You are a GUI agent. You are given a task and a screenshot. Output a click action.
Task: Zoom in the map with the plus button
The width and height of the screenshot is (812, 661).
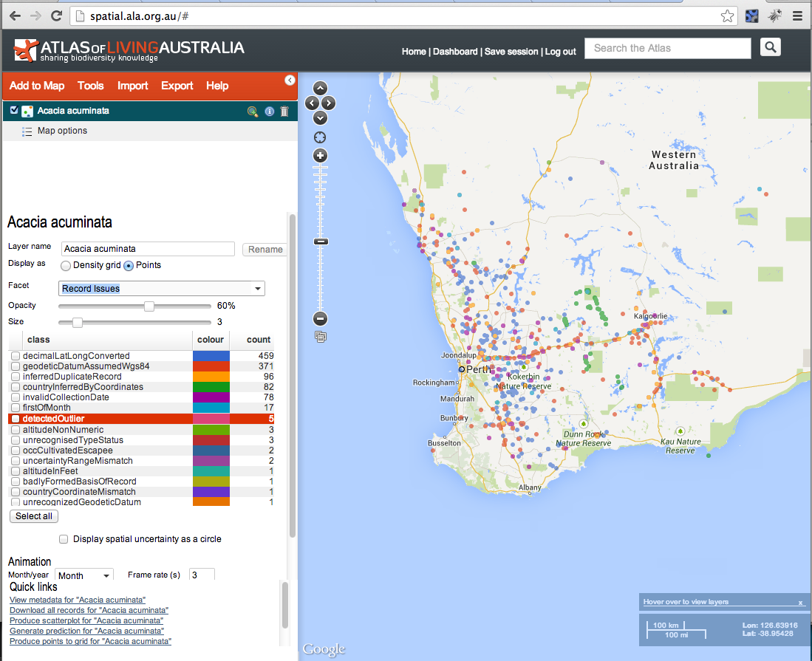click(x=320, y=156)
